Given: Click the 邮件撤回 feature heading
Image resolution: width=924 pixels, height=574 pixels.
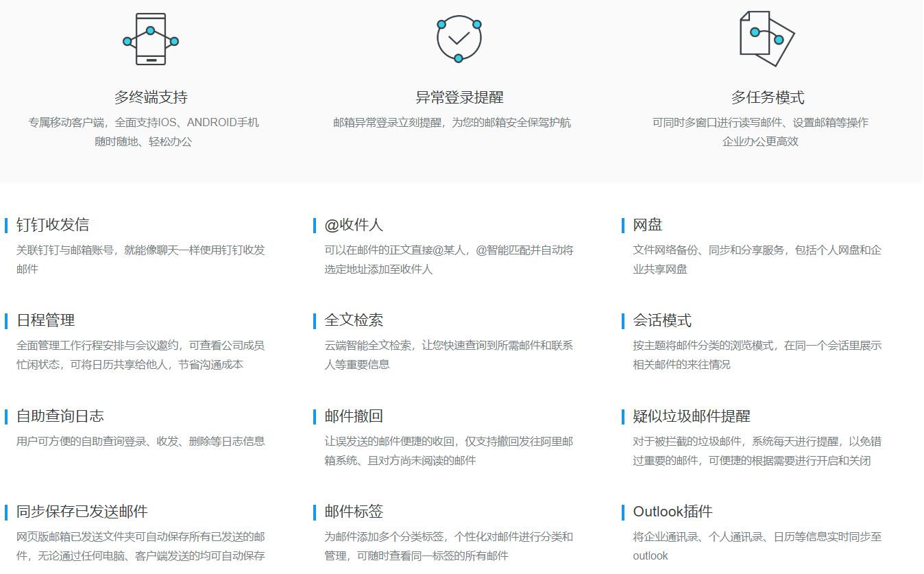Looking at the screenshot, I should [354, 416].
